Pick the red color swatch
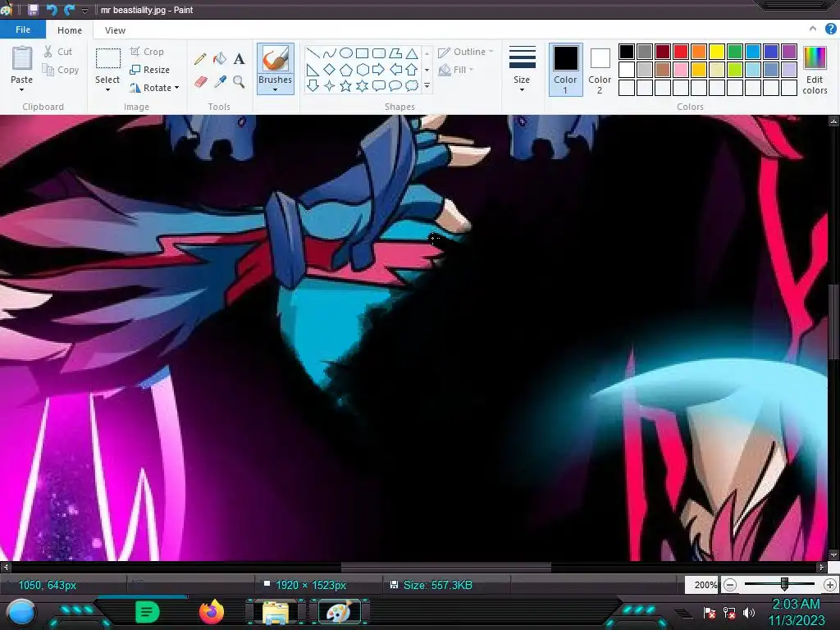The height and width of the screenshot is (630, 840). (x=681, y=52)
